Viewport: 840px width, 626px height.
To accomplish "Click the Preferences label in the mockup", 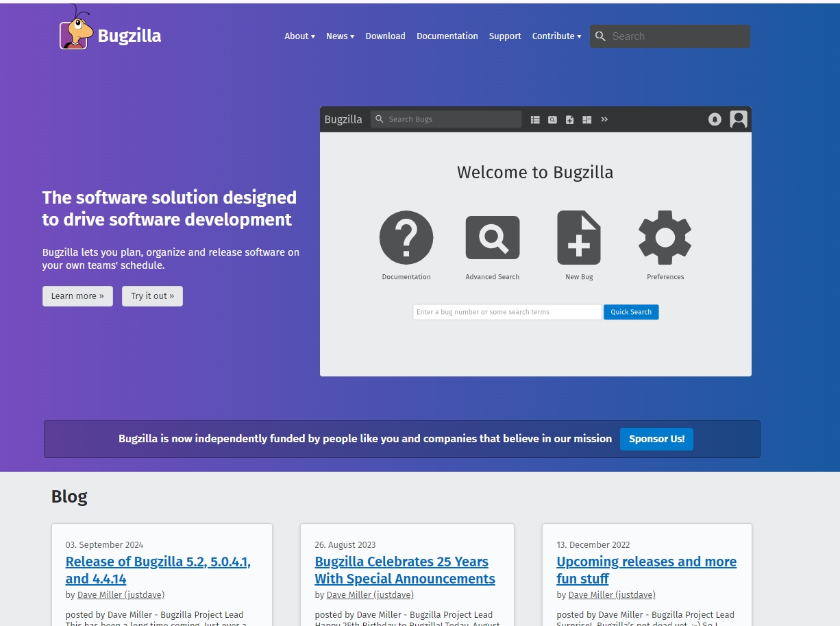I will [x=665, y=277].
